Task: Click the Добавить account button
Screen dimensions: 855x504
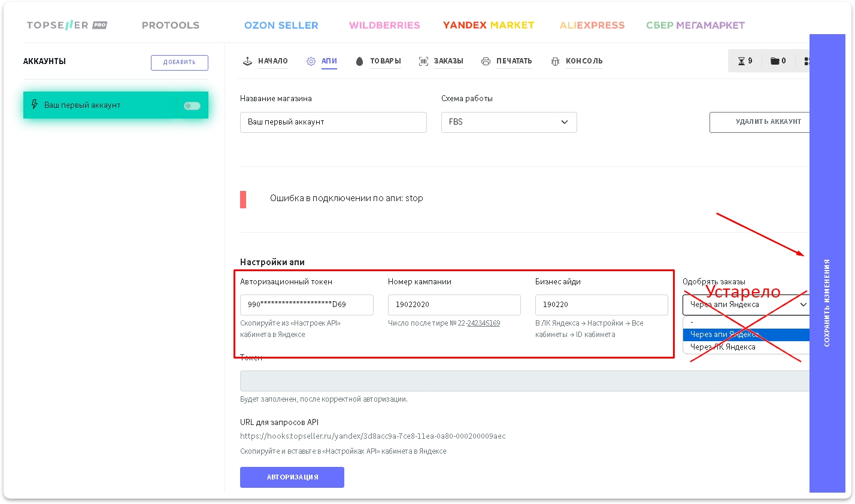Action: 180,62
